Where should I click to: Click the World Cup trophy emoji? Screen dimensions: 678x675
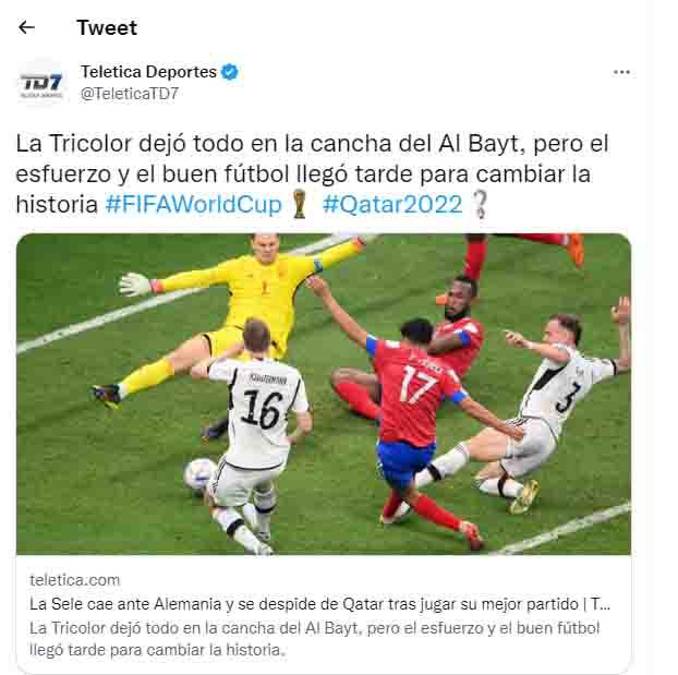point(299,204)
